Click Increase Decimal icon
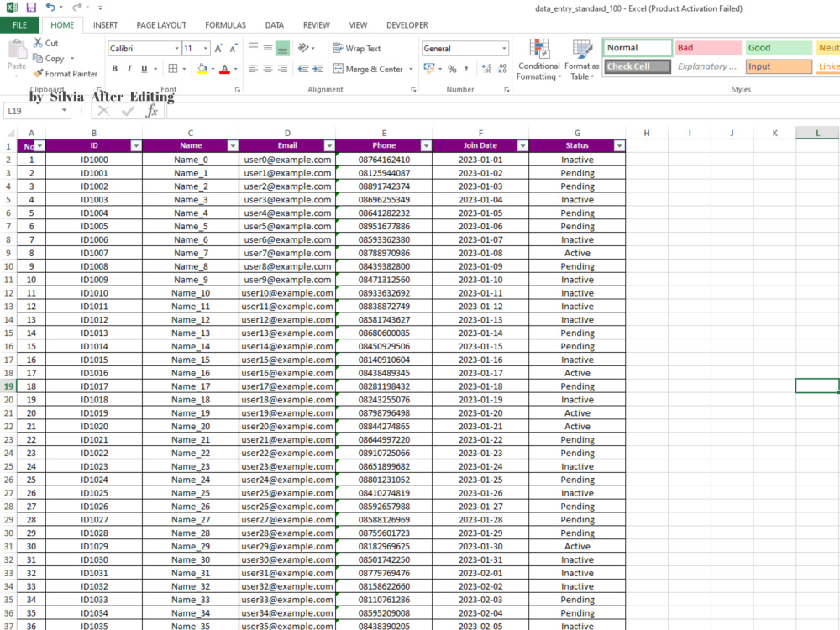840x630 pixels. click(x=486, y=69)
